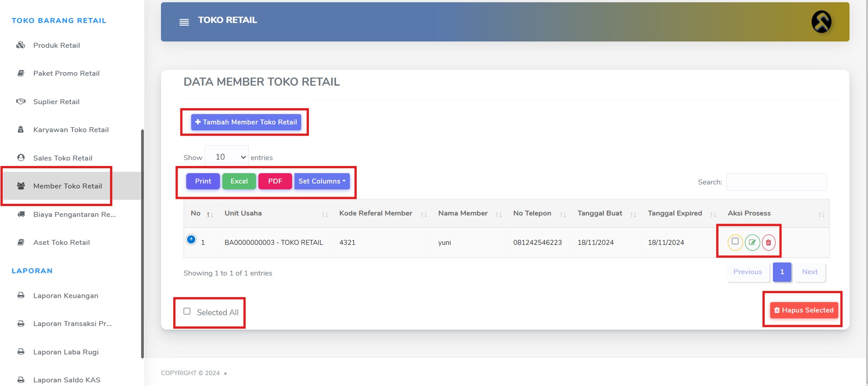Sort by Nama Member column
Screen dimensions: 868x386
click(x=499, y=215)
